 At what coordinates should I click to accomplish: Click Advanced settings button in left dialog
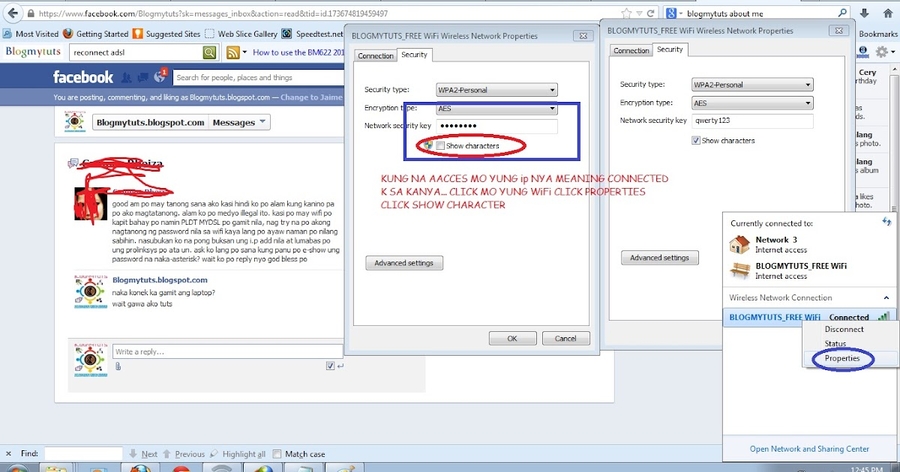click(x=404, y=263)
